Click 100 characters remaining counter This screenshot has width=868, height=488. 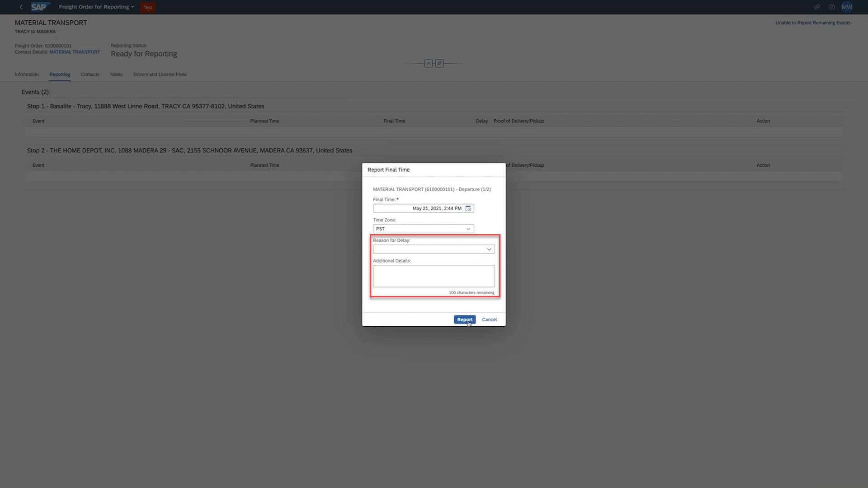tap(472, 293)
